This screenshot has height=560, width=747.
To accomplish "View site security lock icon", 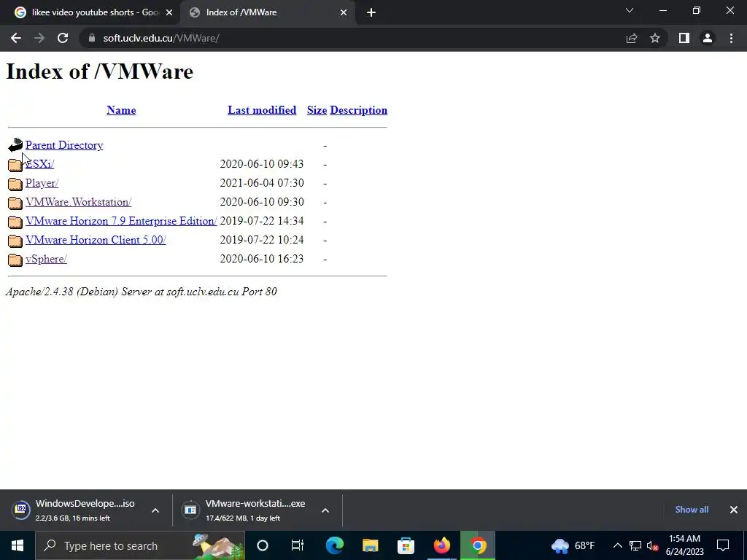I will coord(91,38).
